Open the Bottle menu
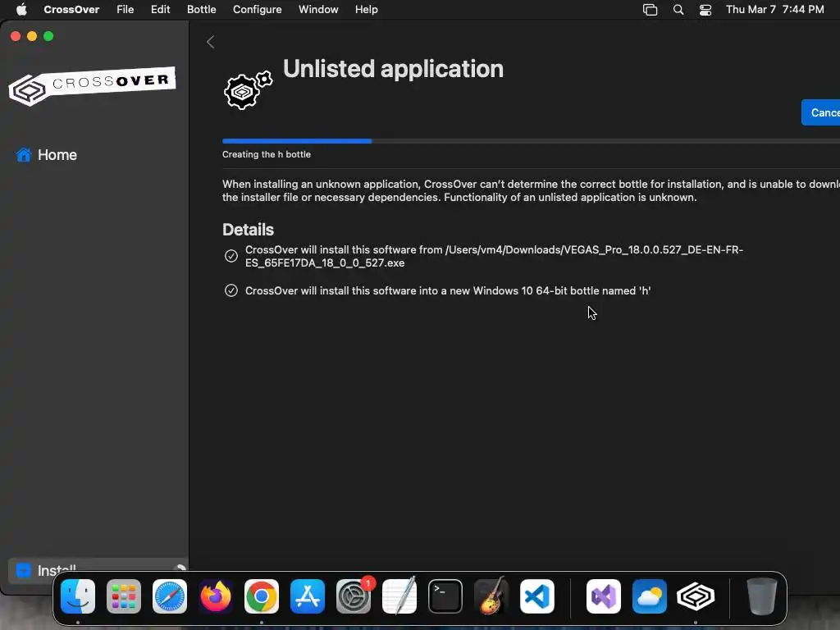840x630 pixels. tap(202, 9)
